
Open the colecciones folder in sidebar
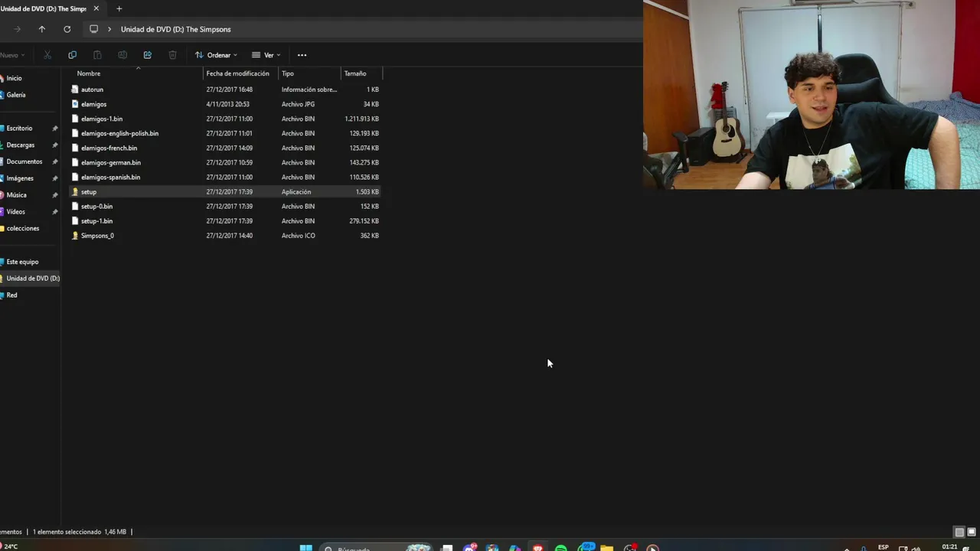click(22, 228)
